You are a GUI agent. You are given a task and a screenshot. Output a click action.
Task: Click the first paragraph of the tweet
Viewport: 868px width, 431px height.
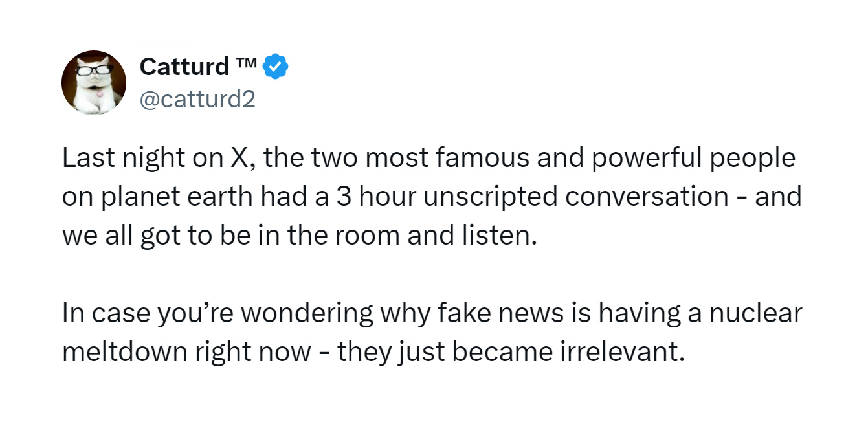431,197
